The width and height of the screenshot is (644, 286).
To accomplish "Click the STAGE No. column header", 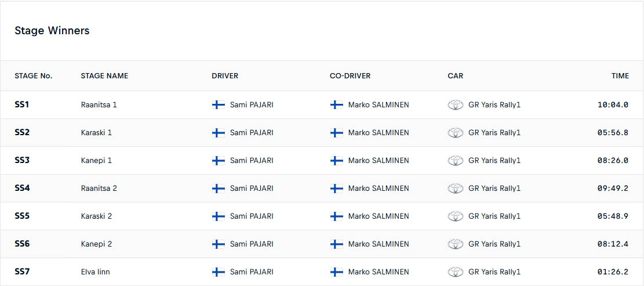I will [x=34, y=75].
